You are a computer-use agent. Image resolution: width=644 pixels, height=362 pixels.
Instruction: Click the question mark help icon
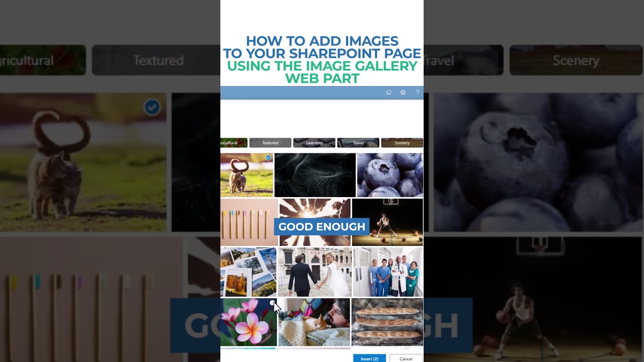[x=417, y=93]
